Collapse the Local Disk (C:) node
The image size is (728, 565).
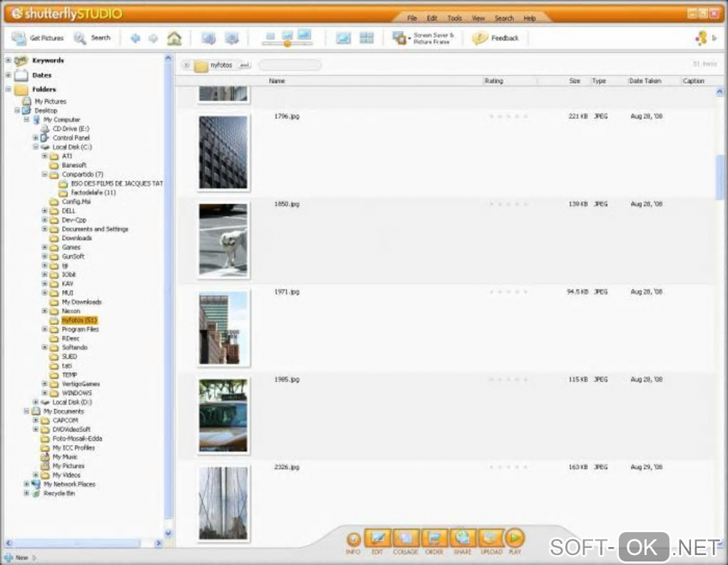tap(36, 147)
